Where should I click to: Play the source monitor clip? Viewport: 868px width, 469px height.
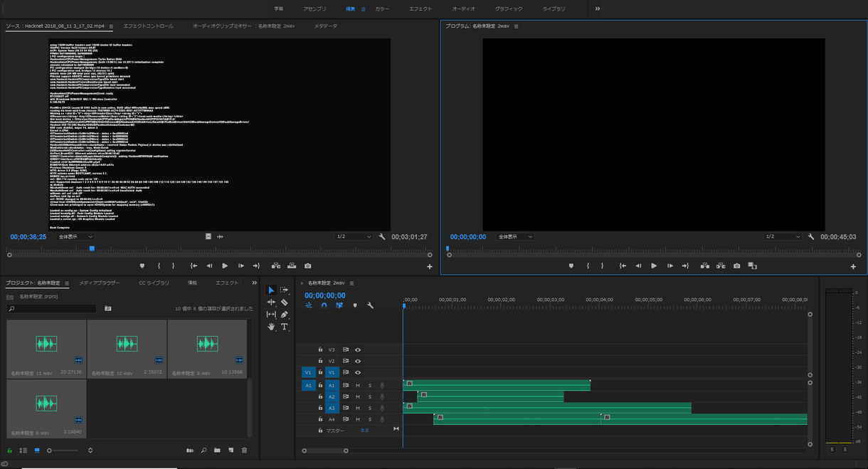[225, 265]
